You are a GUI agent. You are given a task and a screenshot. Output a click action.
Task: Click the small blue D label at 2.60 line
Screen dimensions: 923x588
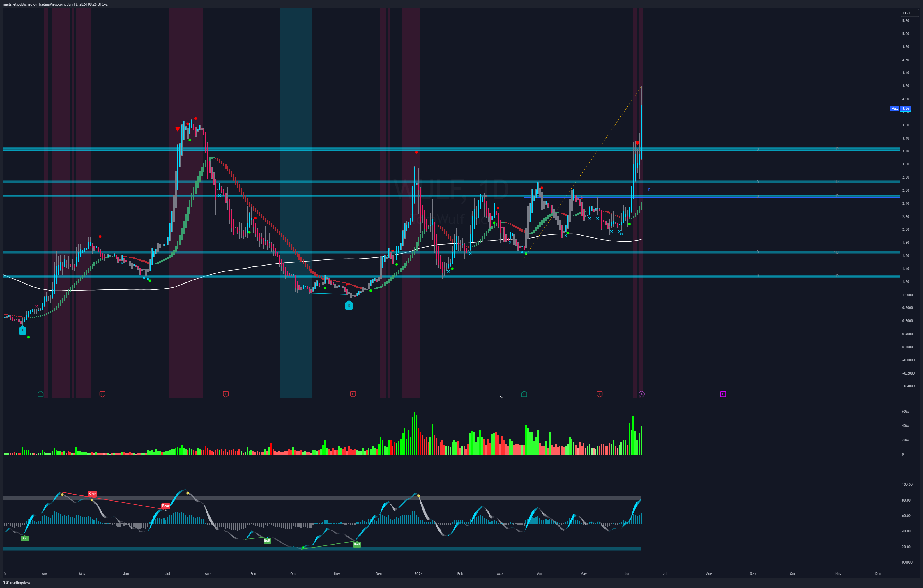[x=649, y=190]
